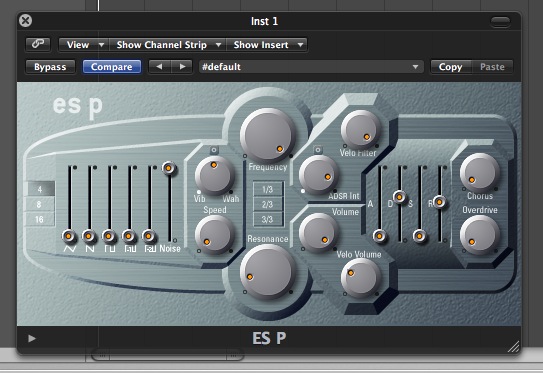Click the link chain icon button

tap(38, 44)
